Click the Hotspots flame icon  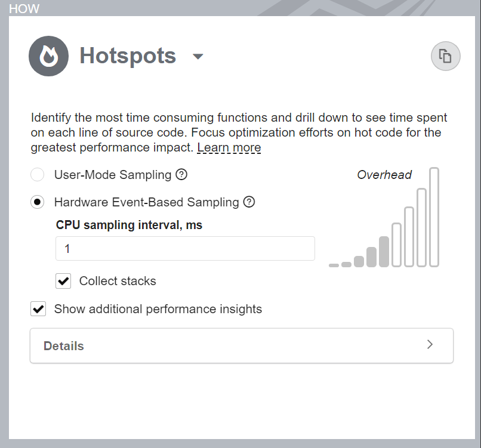pyautogui.click(x=48, y=56)
